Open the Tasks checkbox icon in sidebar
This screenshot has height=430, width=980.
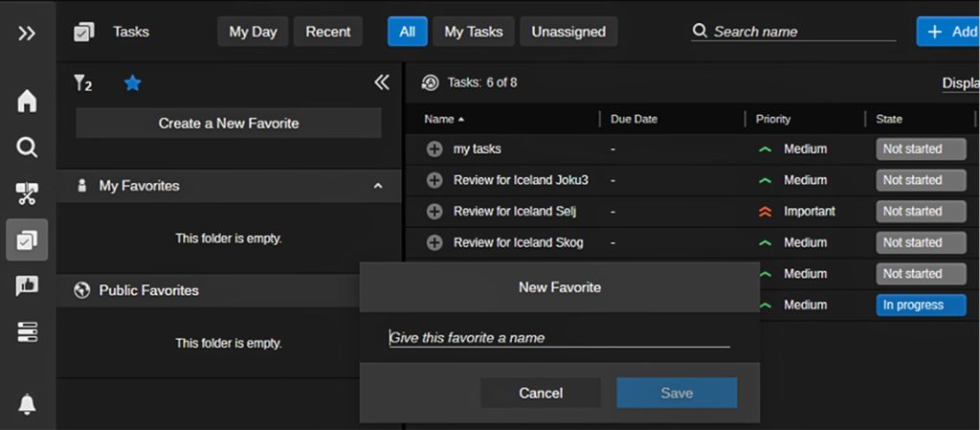27,240
